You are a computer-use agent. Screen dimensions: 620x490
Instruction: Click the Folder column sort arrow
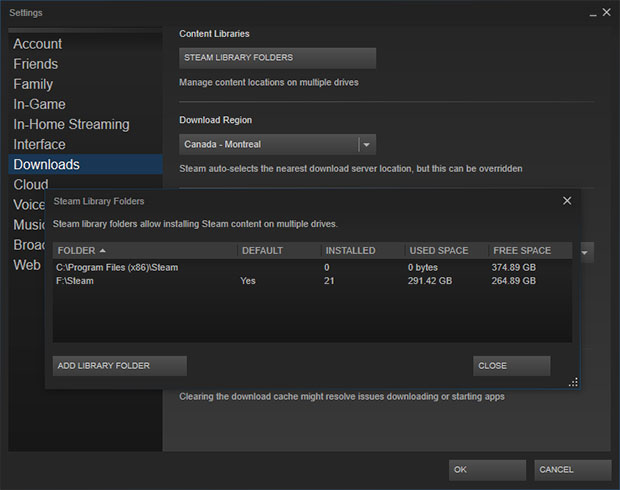click(x=103, y=251)
